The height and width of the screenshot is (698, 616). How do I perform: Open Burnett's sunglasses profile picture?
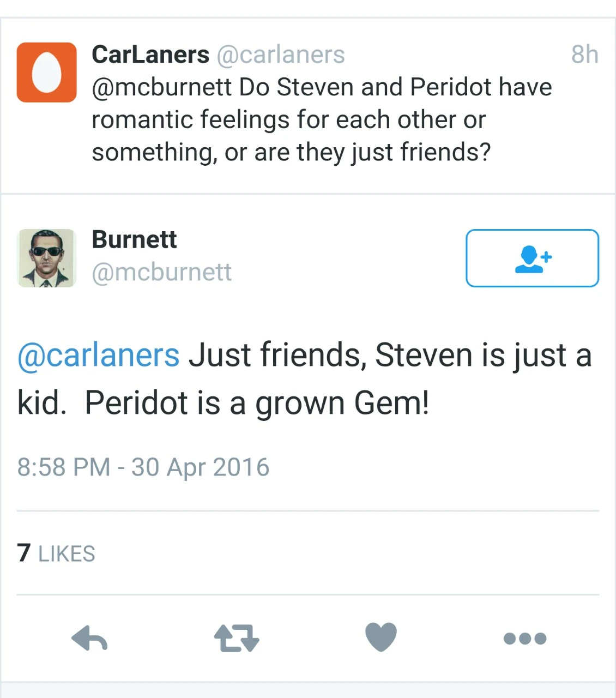tap(47, 258)
